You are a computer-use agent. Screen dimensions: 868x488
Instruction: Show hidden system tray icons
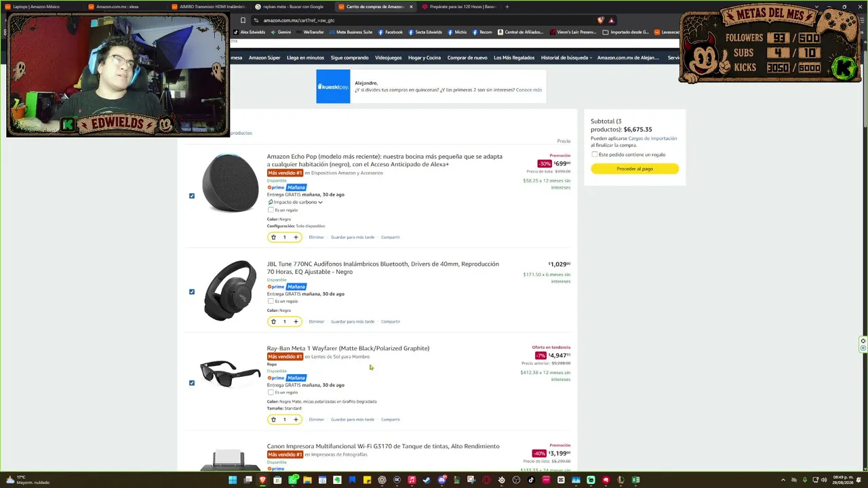(783, 480)
